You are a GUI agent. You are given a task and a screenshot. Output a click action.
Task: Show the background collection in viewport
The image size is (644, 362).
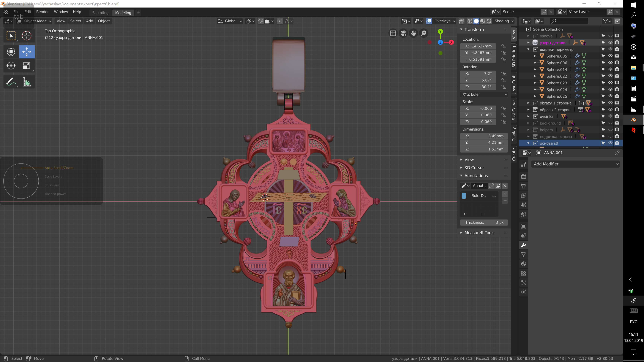[610, 123]
